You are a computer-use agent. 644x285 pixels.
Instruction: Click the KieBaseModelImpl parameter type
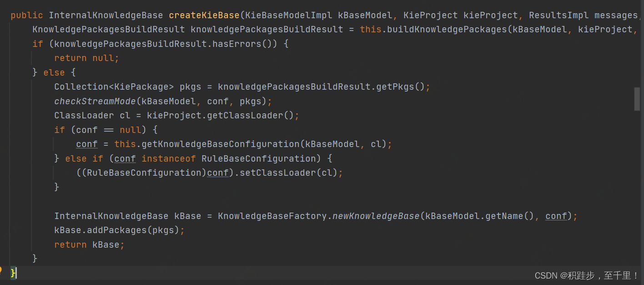(x=289, y=15)
